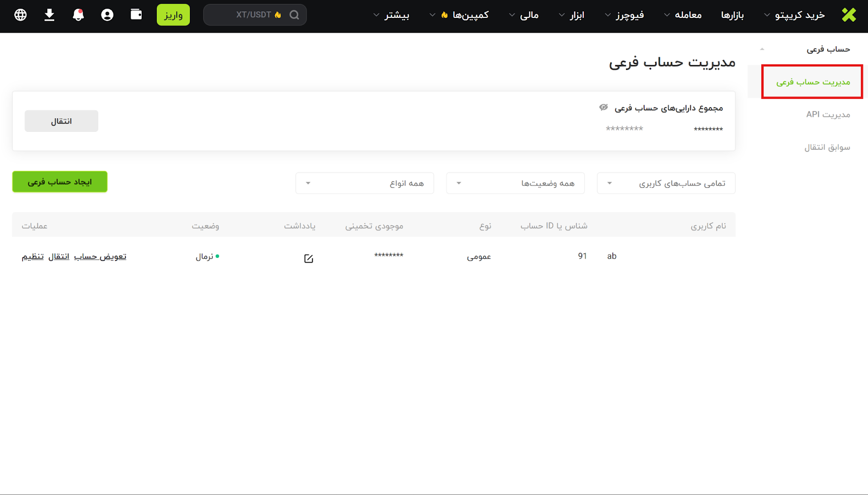Image resolution: width=868 pixels, height=495 pixels.
Task: Open the notifications bell icon
Action: tap(78, 15)
